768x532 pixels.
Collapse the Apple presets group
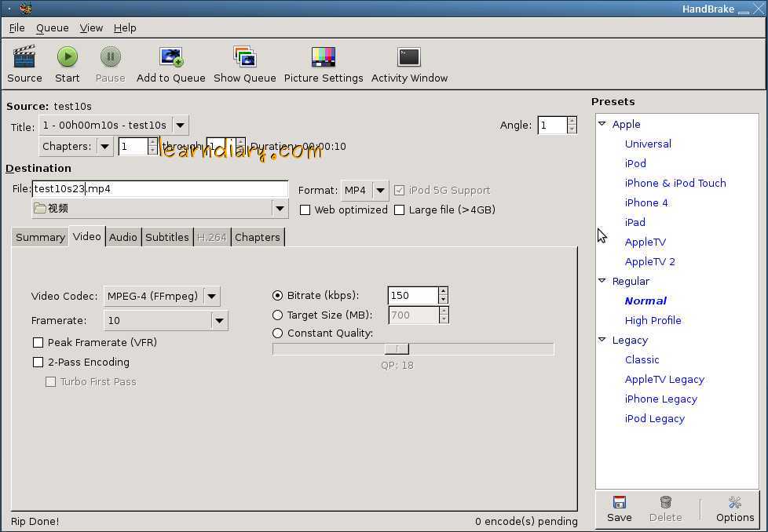602,124
